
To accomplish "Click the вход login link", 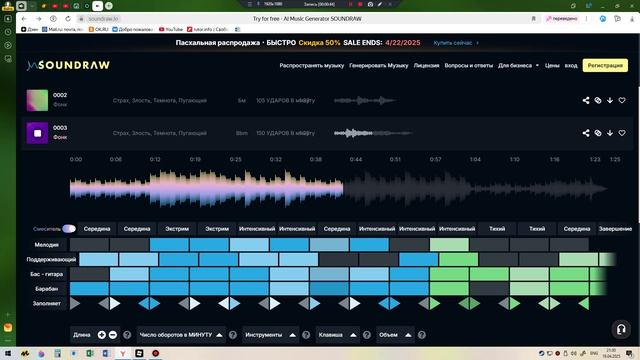I will (x=571, y=66).
